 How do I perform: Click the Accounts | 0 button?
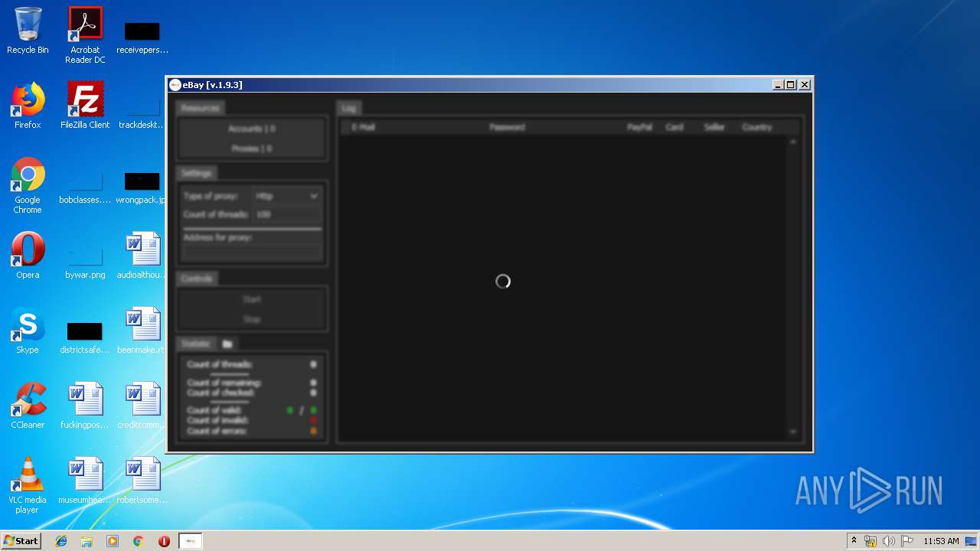(252, 129)
